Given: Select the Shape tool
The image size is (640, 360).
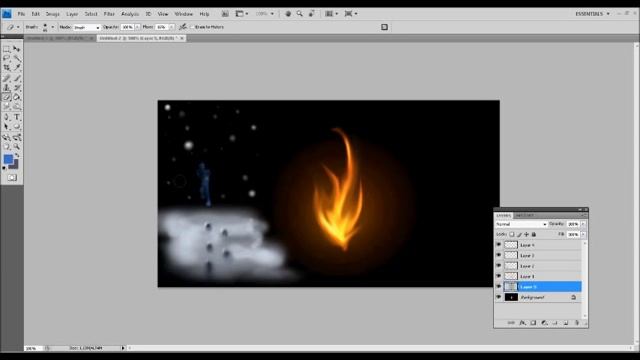Looking at the screenshot, I should click(17, 127).
